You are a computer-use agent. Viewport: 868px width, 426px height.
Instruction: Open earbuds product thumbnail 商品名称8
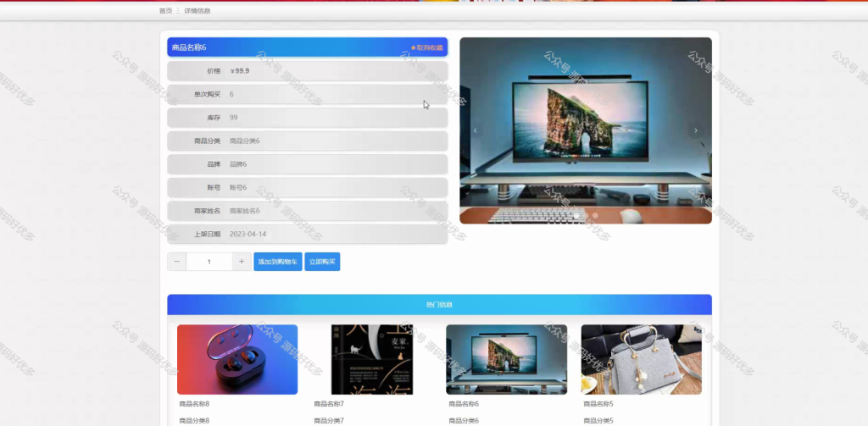click(x=237, y=360)
